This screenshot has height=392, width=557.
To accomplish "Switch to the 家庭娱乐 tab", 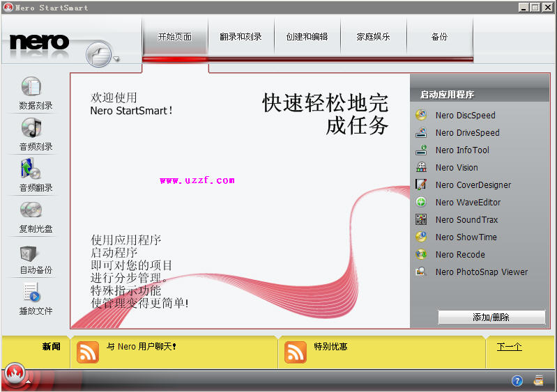I will 374,37.
